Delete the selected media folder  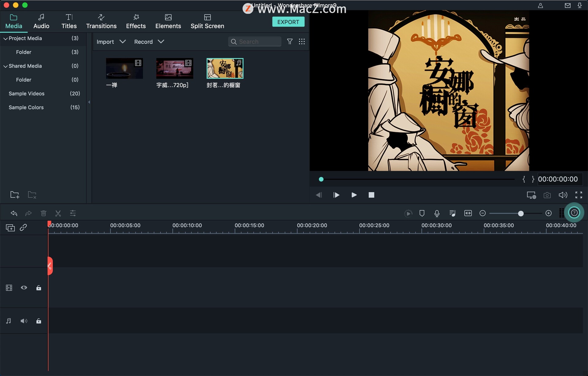pos(32,195)
